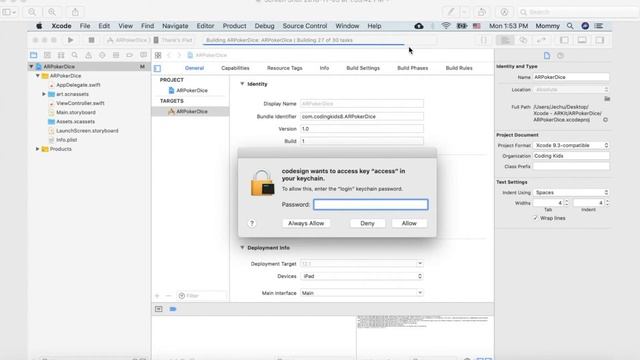Image resolution: width=640 pixels, height=360 pixels.
Task: Open the Debug navigator icon
Action: [x=116, y=55]
